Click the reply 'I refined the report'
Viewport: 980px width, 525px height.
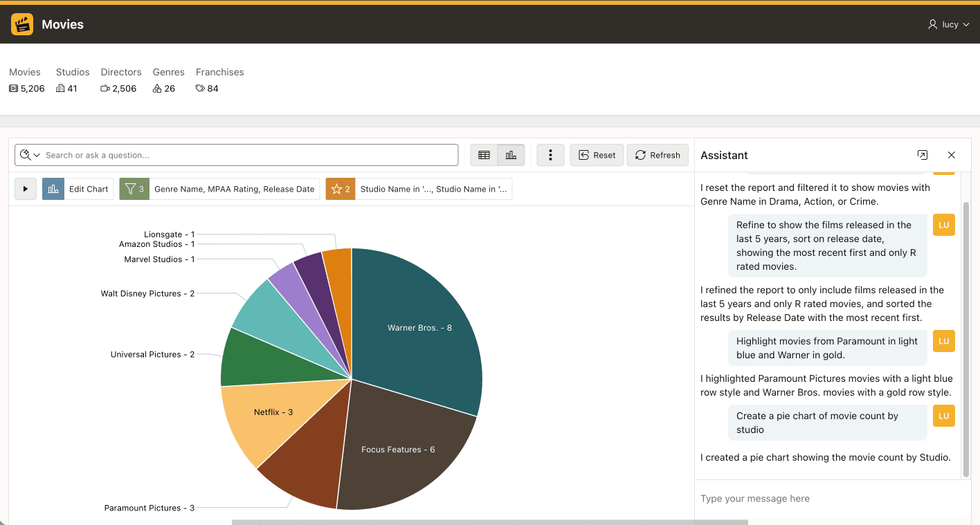point(822,304)
